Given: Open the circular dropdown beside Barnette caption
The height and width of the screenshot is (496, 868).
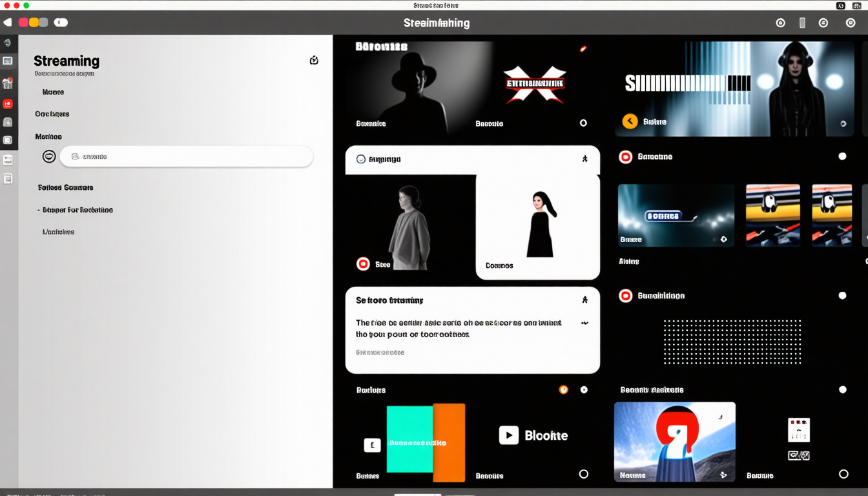Looking at the screenshot, I should pos(583,122).
